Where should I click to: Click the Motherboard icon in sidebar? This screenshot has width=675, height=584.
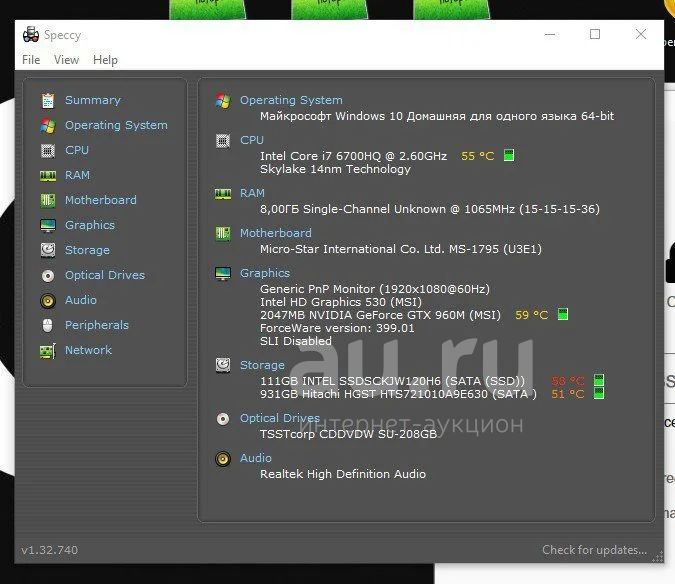(x=48, y=201)
